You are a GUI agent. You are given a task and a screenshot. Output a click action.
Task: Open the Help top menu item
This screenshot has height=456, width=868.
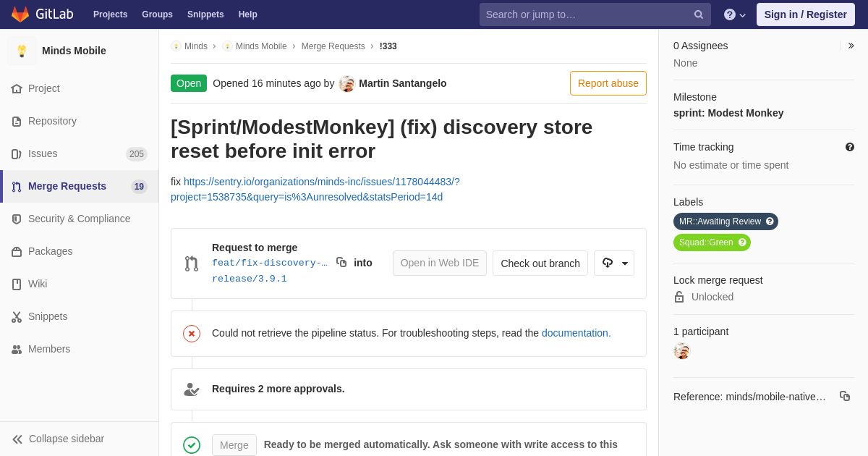click(x=248, y=14)
